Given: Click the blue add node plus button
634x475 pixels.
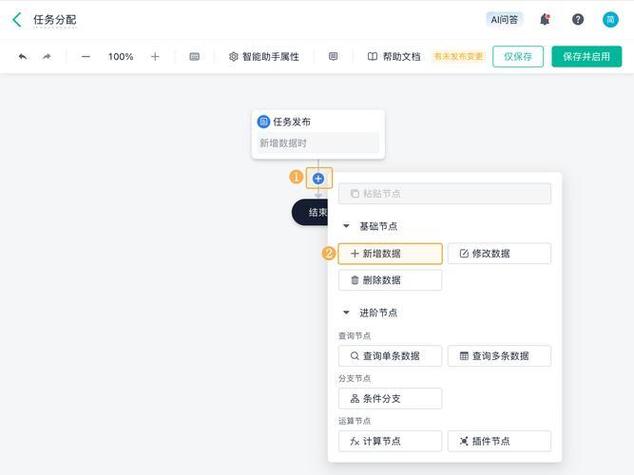Looking at the screenshot, I should tap(319, 178).
